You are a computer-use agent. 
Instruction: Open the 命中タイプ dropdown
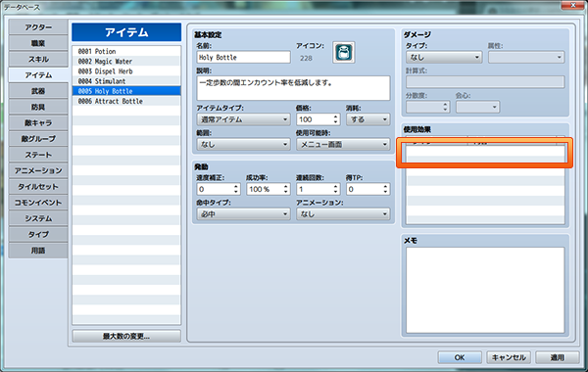coord(243,214)
